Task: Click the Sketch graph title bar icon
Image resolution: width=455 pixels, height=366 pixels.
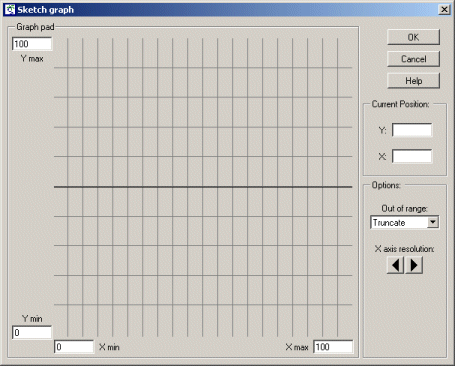Action: coord(10,10)
